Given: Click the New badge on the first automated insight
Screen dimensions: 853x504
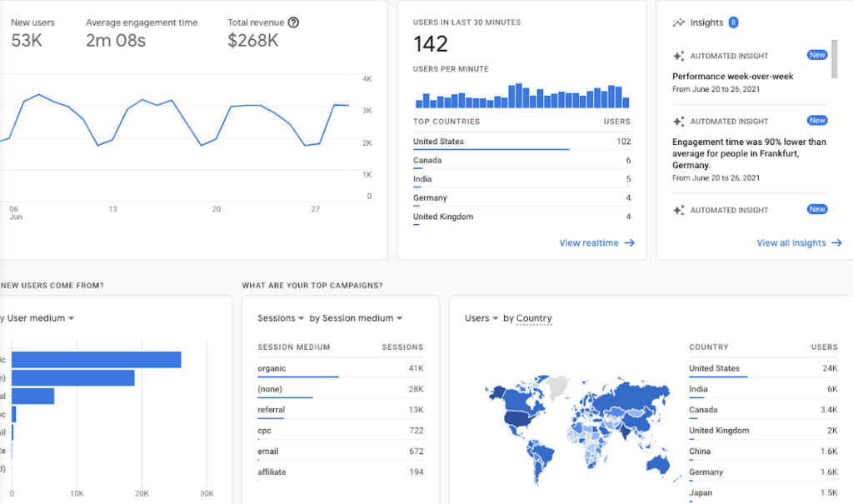Looking at the screenshot, I should pos(816,55).
